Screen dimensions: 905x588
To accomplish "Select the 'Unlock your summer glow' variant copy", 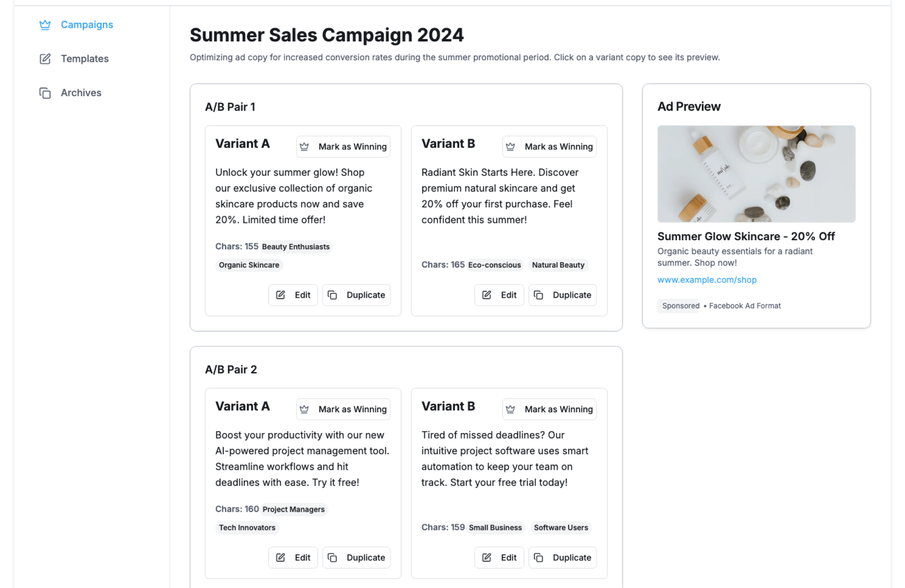I will 294,196.
